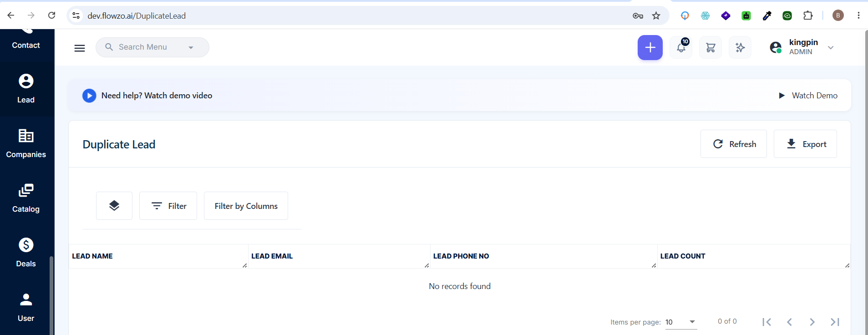The width and height of the screenshot is (868, 335).
Task: Click the browser back arrow
Action: [11, 15]
